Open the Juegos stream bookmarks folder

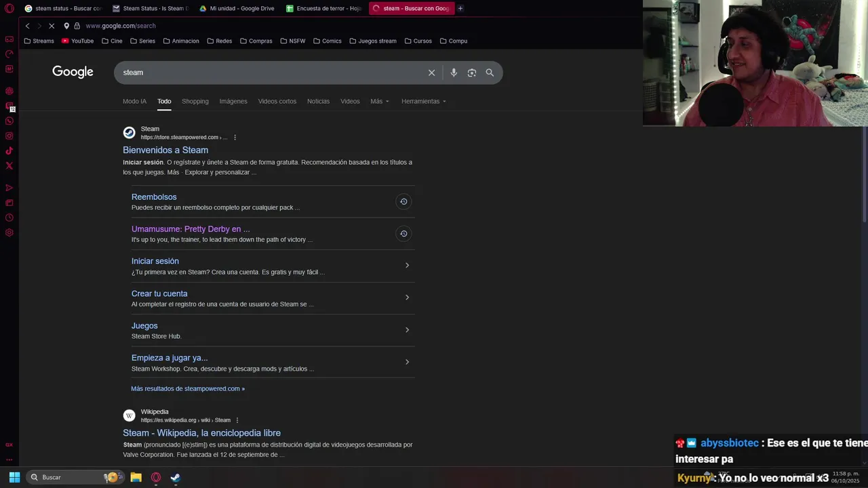373,41
